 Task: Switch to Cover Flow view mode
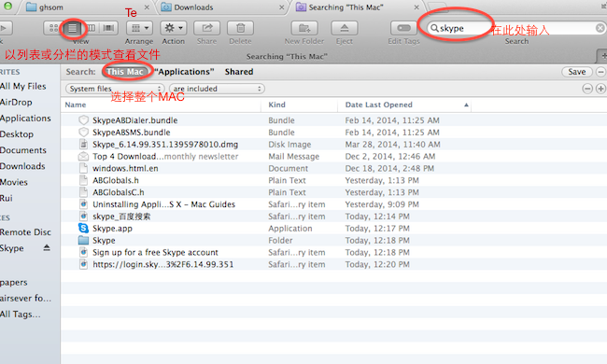pyautogui.click(x=108, y=28)
